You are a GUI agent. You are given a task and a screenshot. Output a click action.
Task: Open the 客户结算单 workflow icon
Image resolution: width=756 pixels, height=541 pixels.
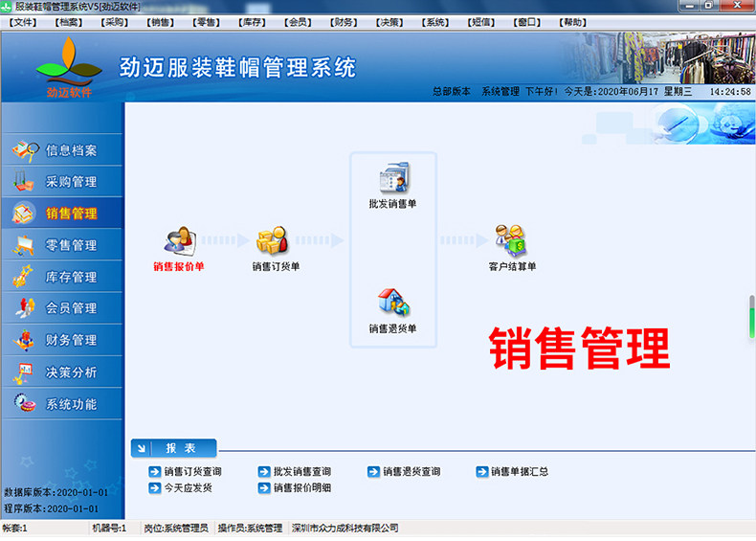click(511, 240)
